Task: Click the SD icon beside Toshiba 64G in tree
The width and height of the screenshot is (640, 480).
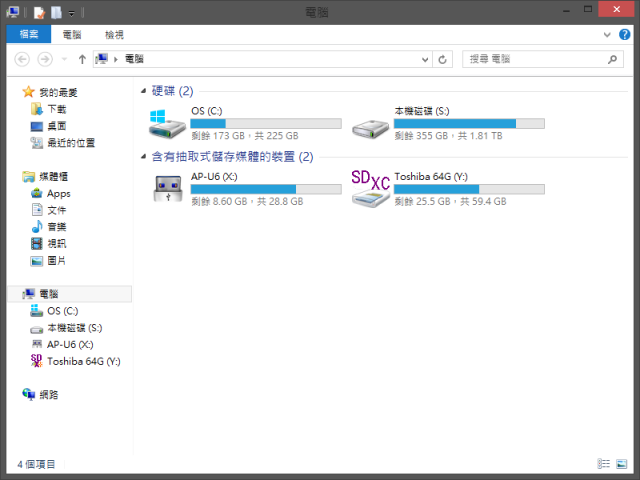Action: click(36, 361)
